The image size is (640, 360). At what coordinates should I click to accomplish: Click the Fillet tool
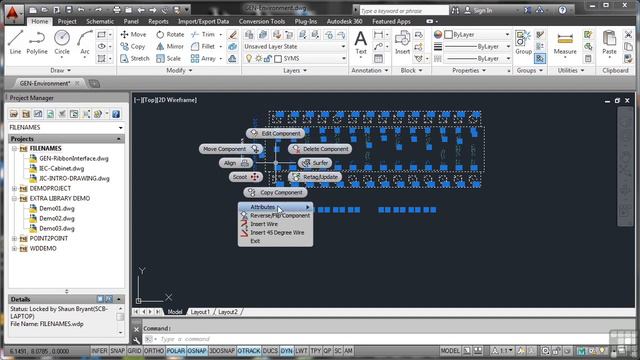(203, 47)
